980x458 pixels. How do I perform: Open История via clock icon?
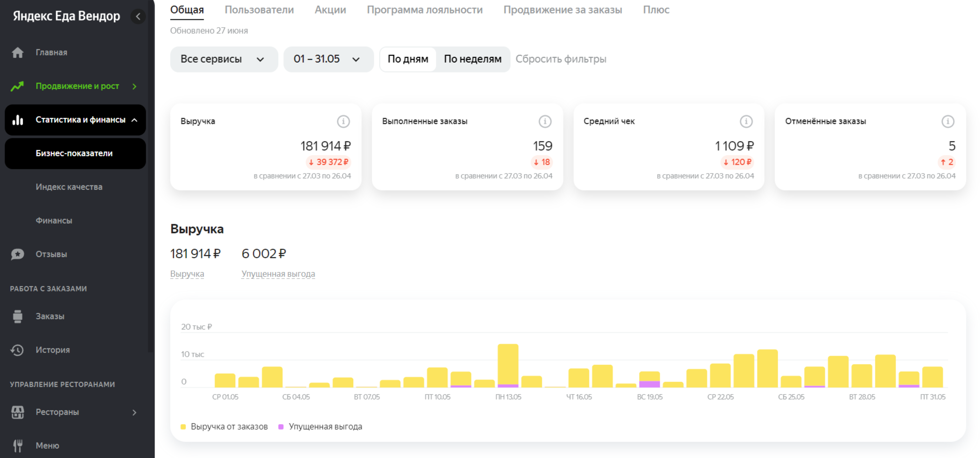(18, 350)
